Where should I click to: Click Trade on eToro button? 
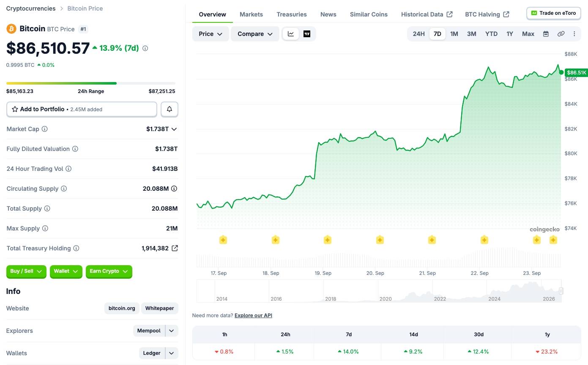(x=554, y=13)
